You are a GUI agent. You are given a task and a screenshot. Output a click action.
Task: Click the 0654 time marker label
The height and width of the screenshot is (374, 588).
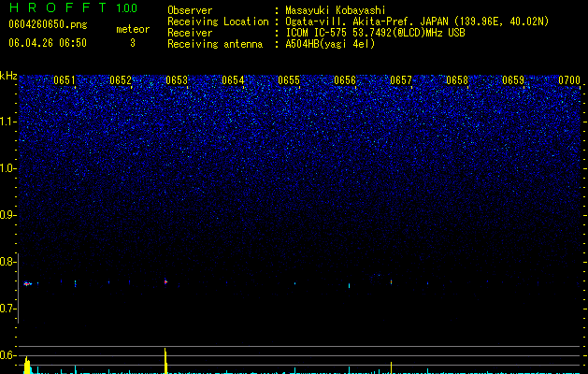233,80
